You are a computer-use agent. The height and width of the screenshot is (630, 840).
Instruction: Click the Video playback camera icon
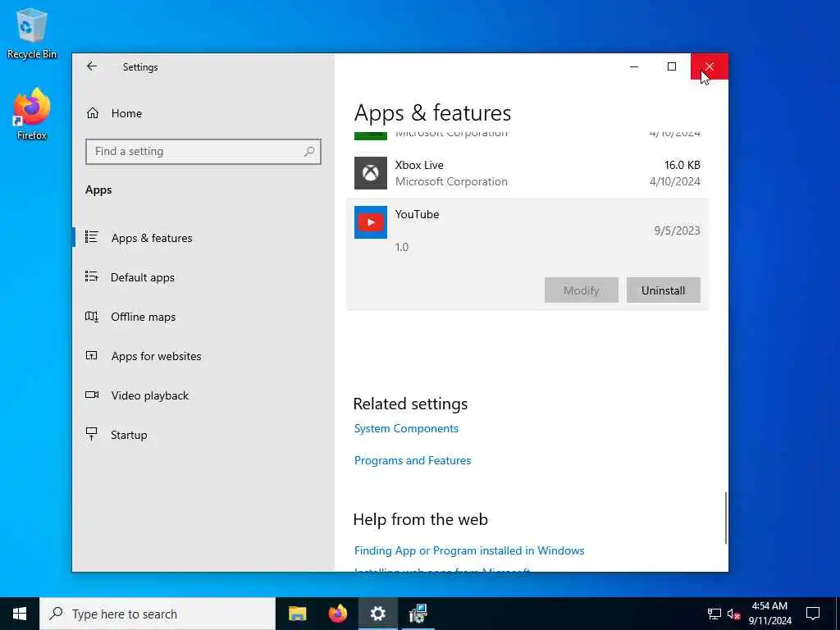pyautogui.click(x=92, y=395)
